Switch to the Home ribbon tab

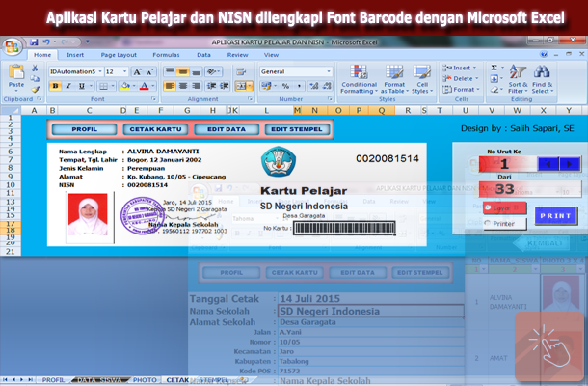tap(42, 55)
